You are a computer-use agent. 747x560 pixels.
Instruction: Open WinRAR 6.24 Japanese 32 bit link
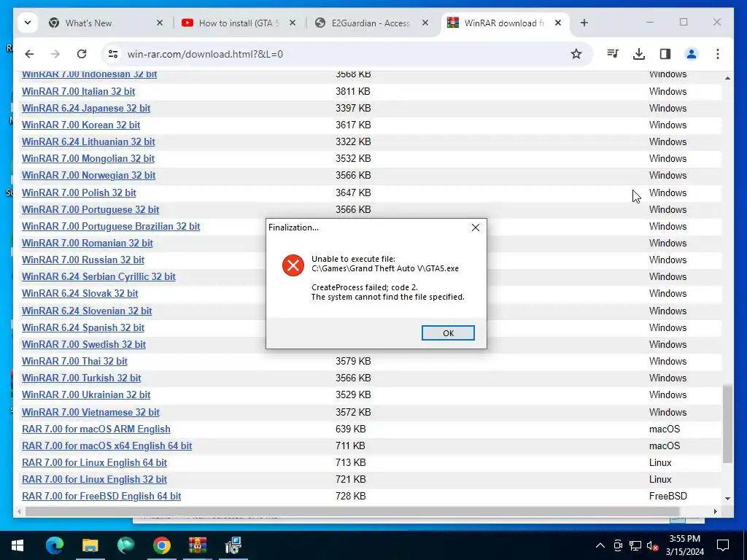click(x=86, y=108)
